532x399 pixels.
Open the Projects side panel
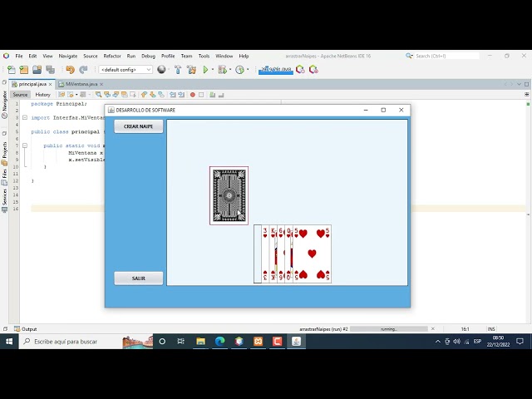coord(4,153)
